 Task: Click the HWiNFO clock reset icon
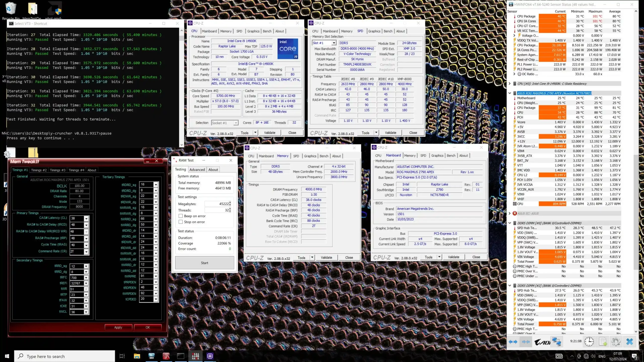(589, 342)
